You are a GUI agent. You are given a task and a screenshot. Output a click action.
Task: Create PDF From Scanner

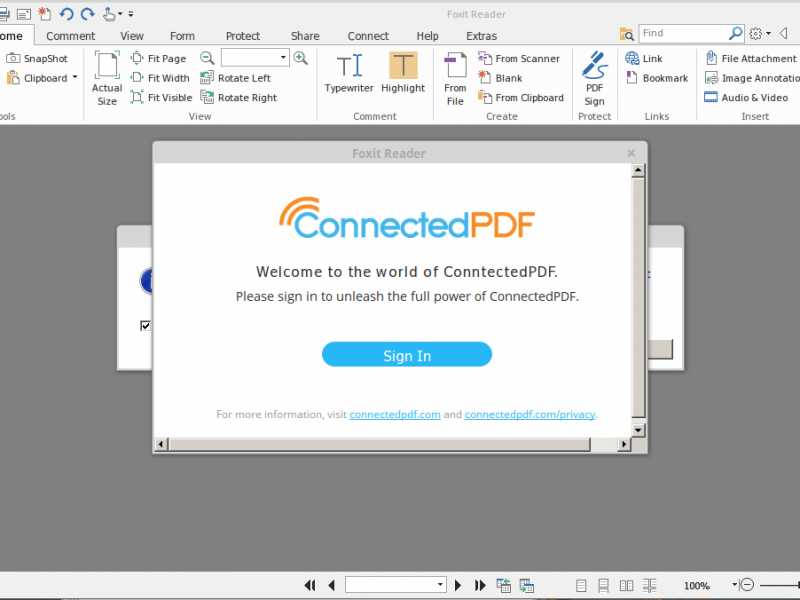pos(519,59)
